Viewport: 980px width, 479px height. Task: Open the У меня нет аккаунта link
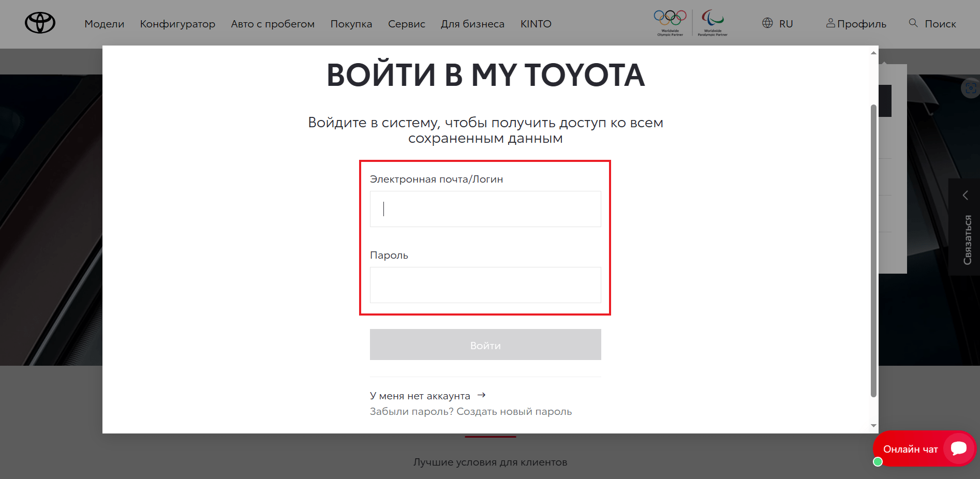point(420,396)
